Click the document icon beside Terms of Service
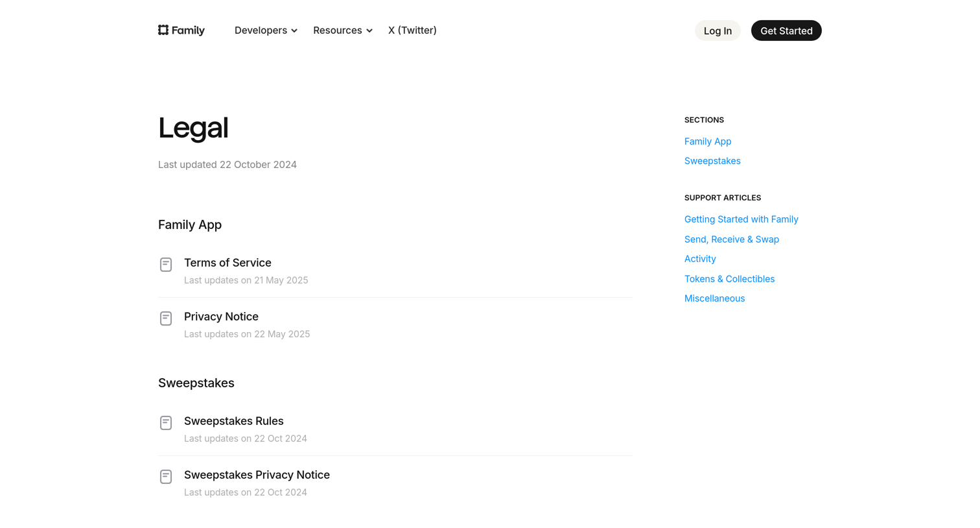 (166, 265)
